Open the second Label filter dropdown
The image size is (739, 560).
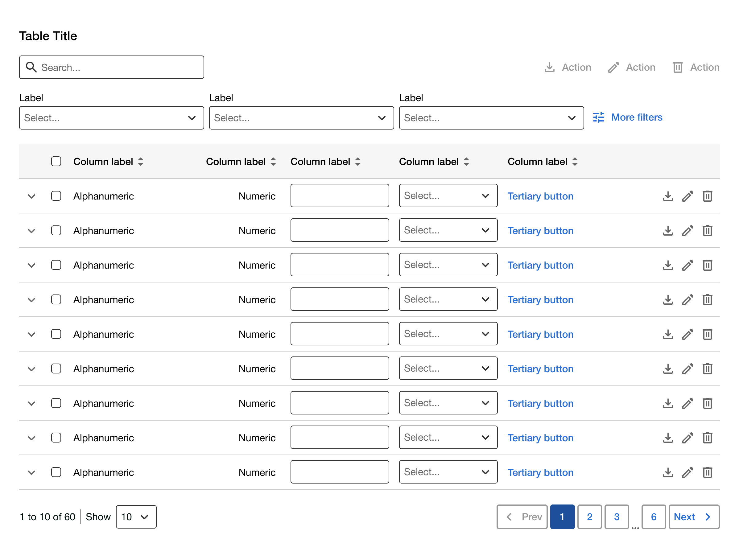(301, 118)
